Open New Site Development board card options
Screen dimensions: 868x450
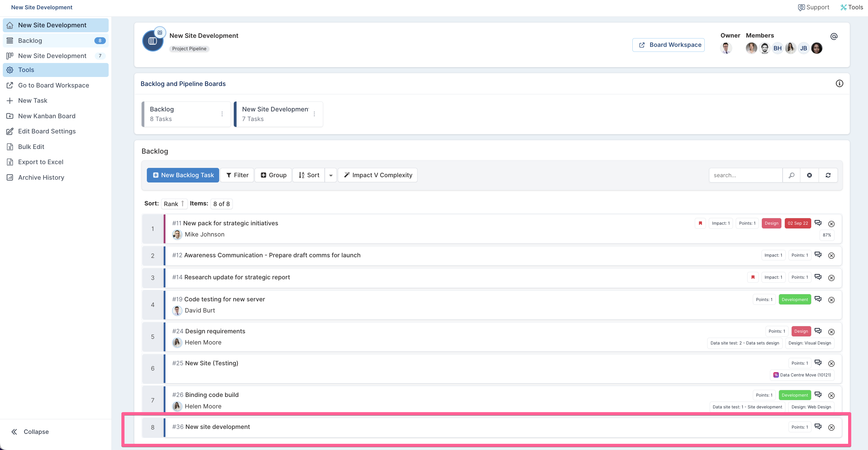tap(314, 114)
